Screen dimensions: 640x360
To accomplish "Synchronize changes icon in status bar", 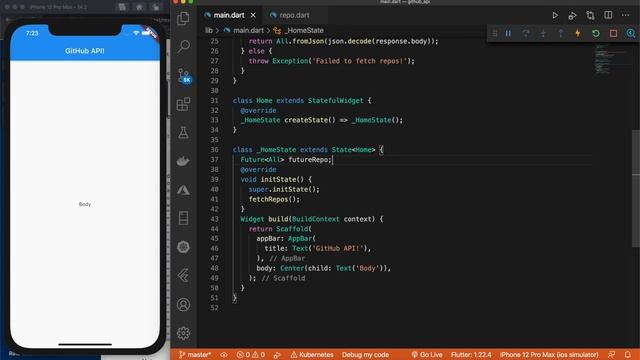I will (x=224, y=355).
